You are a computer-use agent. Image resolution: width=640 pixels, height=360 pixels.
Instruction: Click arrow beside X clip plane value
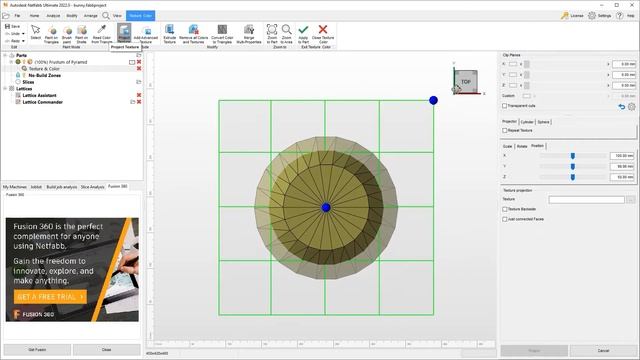click(x=608, y=64)
